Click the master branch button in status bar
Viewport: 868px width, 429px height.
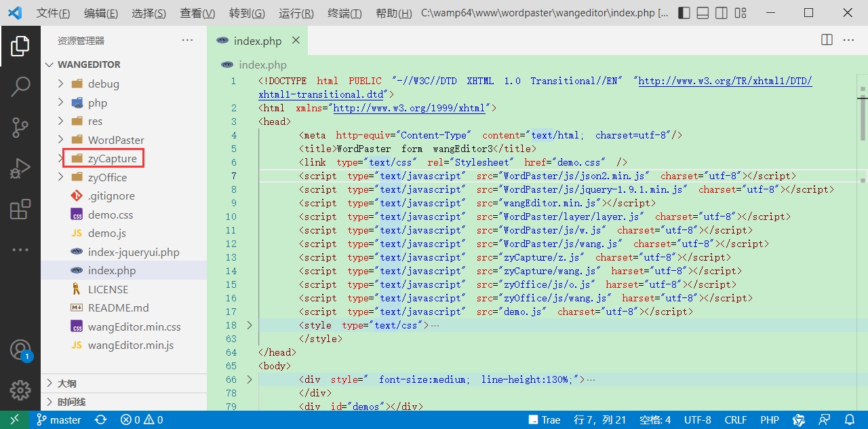click(59, 419)
